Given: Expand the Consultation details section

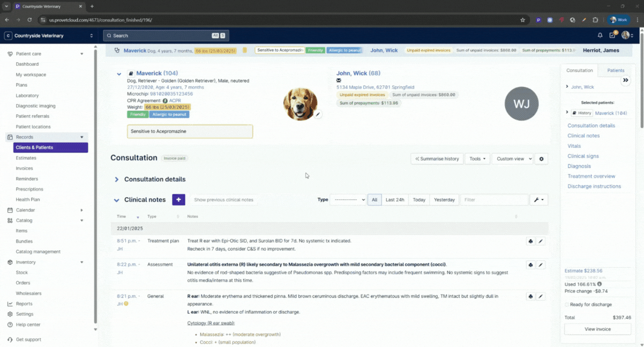Looking at the screenshot, I should (x=117, y=179).
